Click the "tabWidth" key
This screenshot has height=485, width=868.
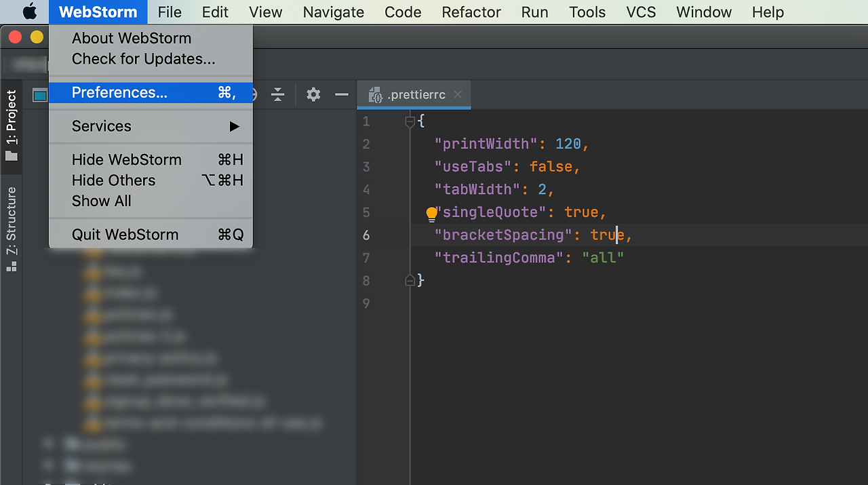pos(476,189)
